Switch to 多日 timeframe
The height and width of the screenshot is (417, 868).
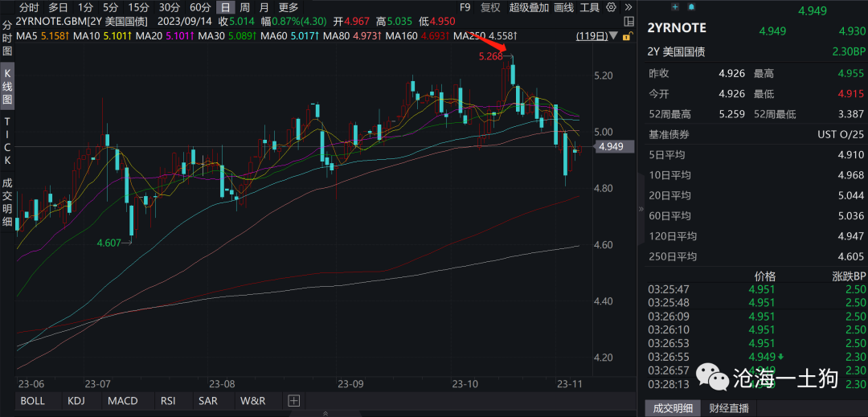(x=58, y=7)
